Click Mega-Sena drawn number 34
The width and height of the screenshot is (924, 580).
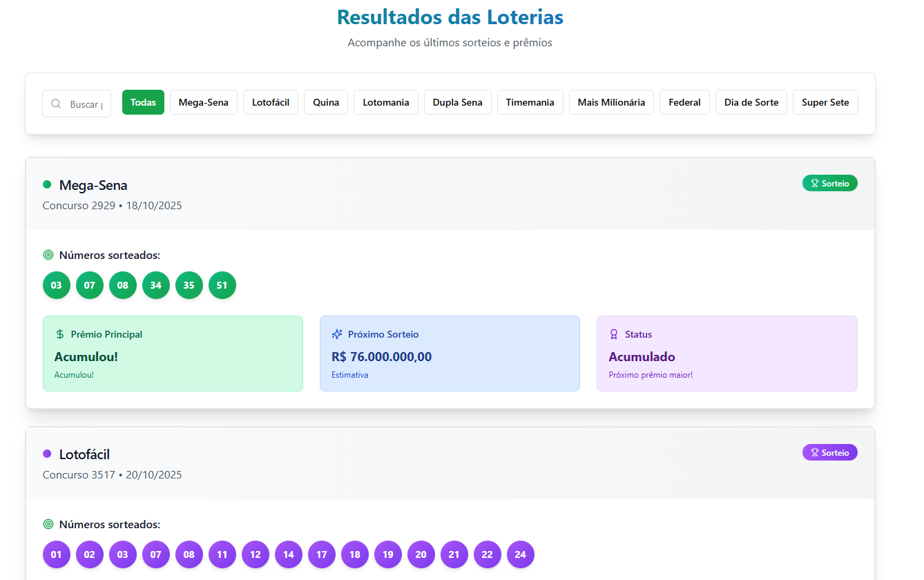156,285
